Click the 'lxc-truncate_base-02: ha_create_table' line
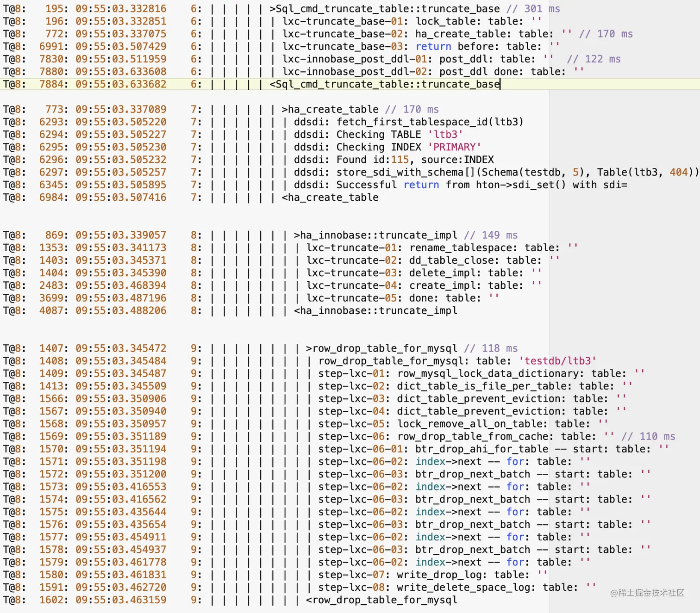The width and height of the screenshot is (700, 613). (x=318, y=34)
